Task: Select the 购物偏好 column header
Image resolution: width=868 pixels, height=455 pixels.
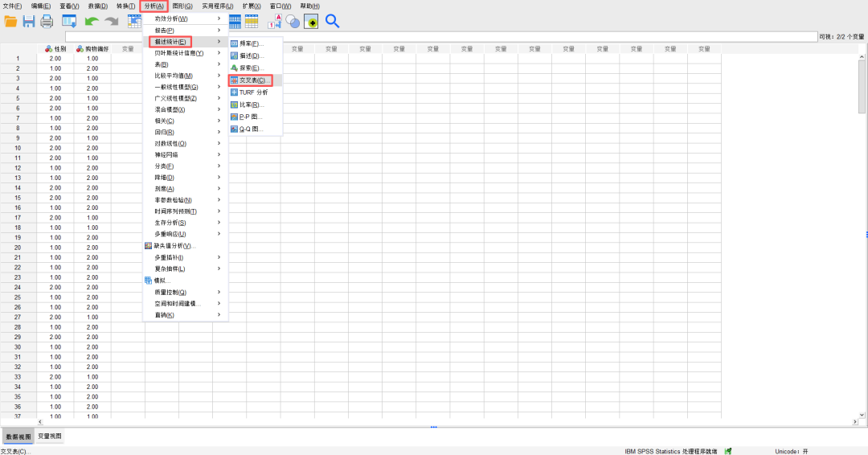Action: click(92, 49)
